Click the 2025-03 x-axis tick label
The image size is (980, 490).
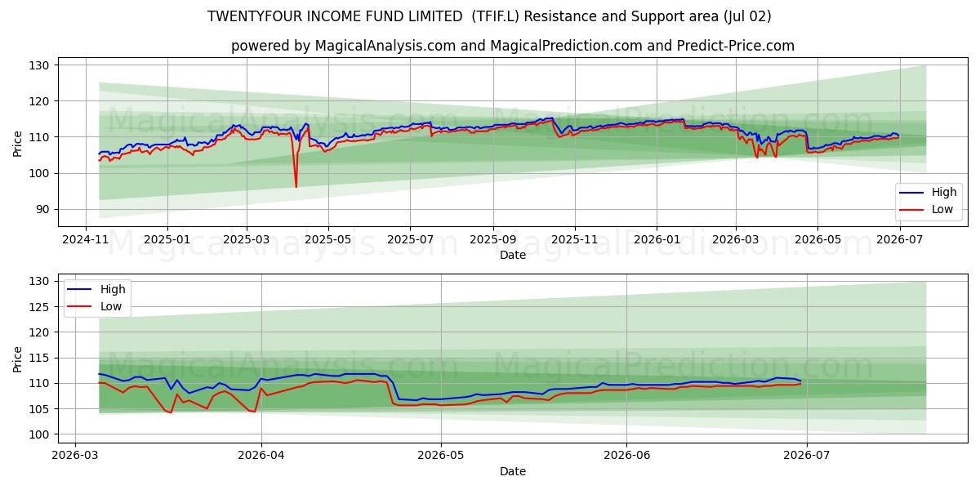pyautogui.click(x=246, y=241)
